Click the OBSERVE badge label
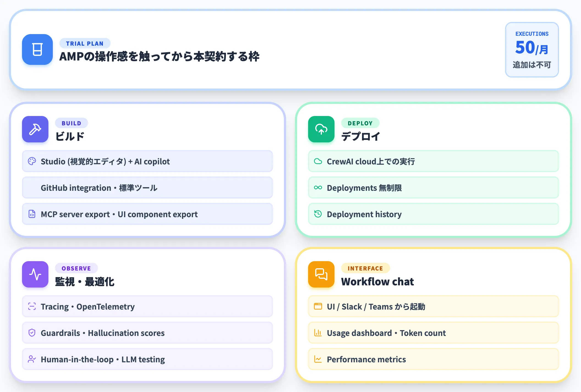This screenshot has height=392, width=581. [76, 268]
